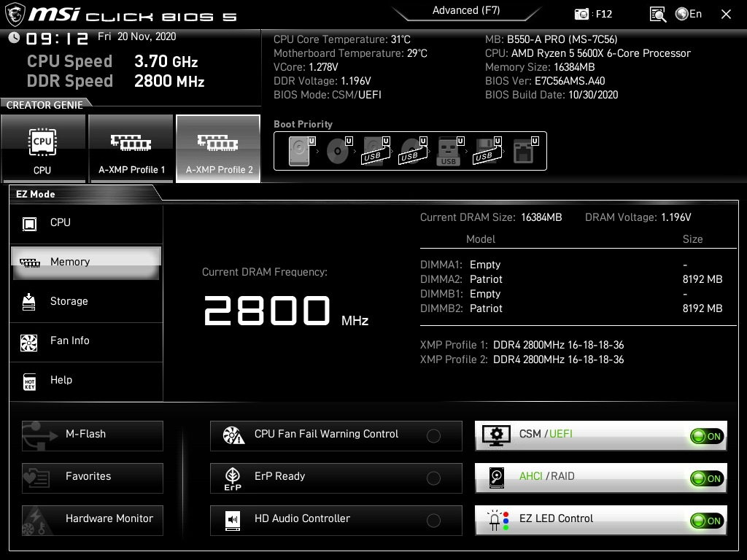Toggle the HD Audio Controller radio indicator
This screenshot has height=560, width=747.
coord(433,521)
